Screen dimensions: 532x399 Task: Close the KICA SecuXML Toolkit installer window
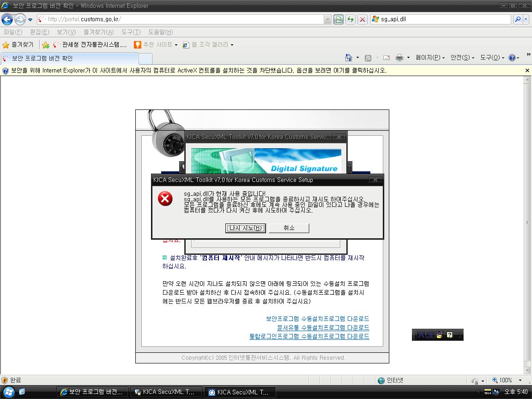pos(339,137)
